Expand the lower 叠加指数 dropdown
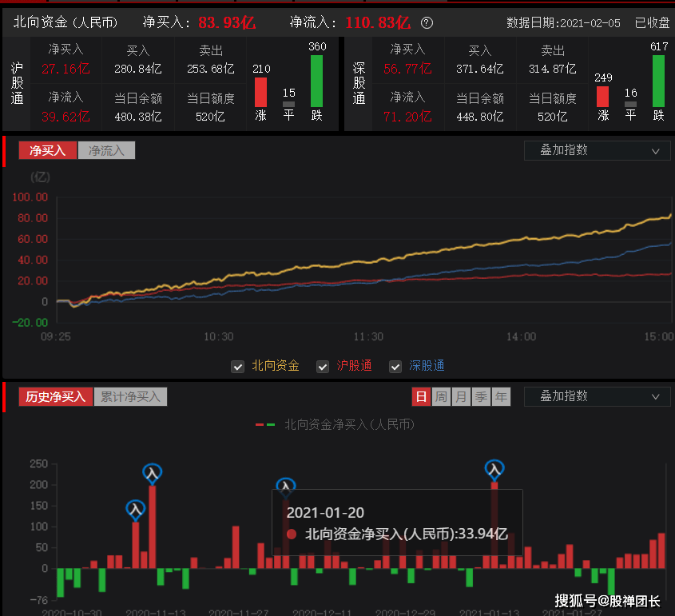This screenshot has width=675, height=616. click(x=597, y=396)
